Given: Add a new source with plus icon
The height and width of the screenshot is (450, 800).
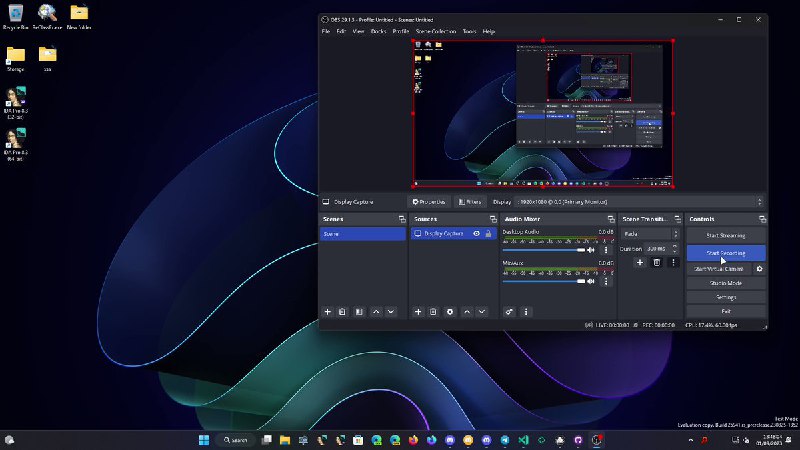Looking at the screenshot, I should coord(418,312).
